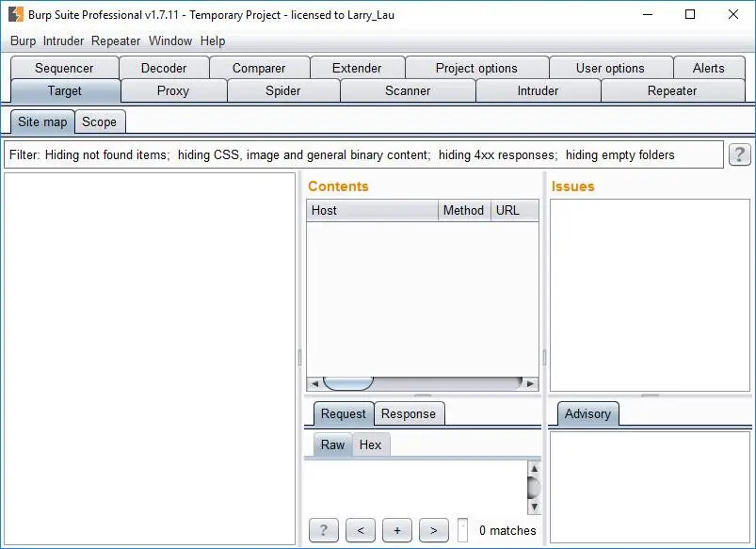756x549 pixels.
Task: Open the Intruder menu
Action: (x=63, y=41)
